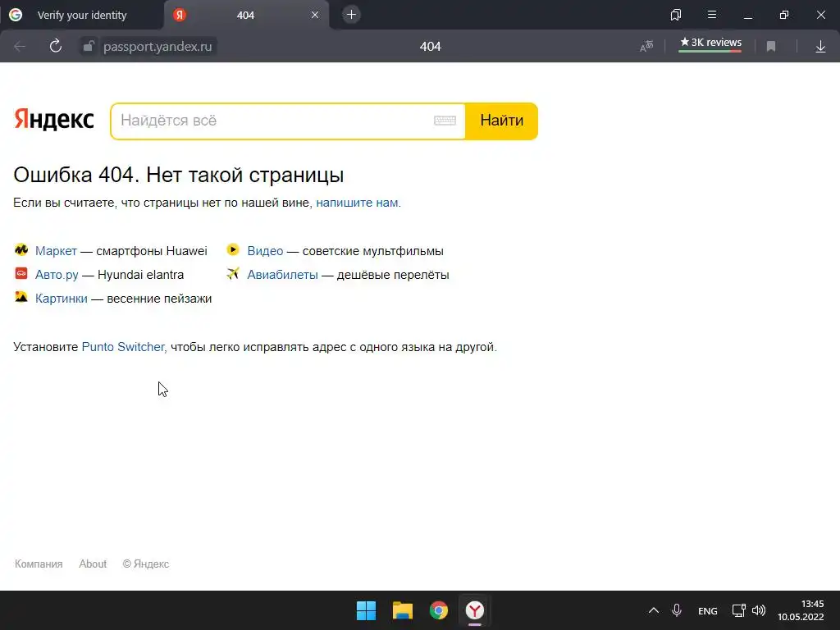Image resolution: width=840 pixels, height=630 pixels.
Task: Open the downloads panel
Action: pos(820,47)
